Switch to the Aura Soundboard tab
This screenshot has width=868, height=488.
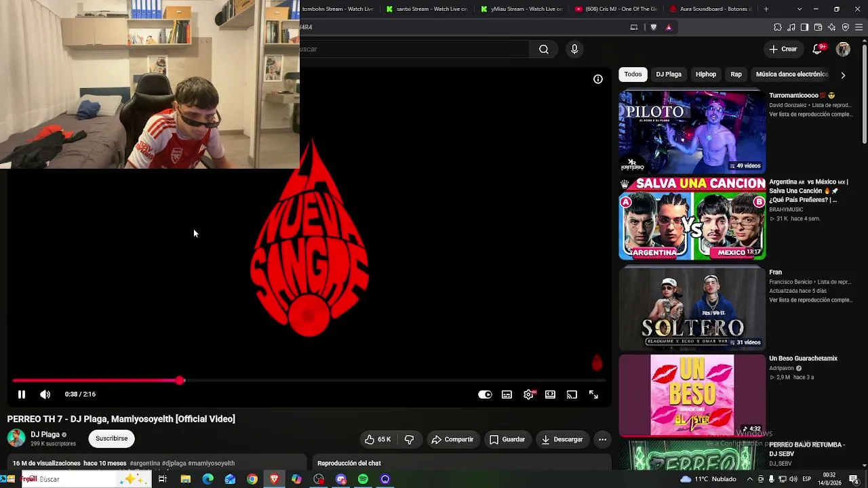[x=711, y=9]
